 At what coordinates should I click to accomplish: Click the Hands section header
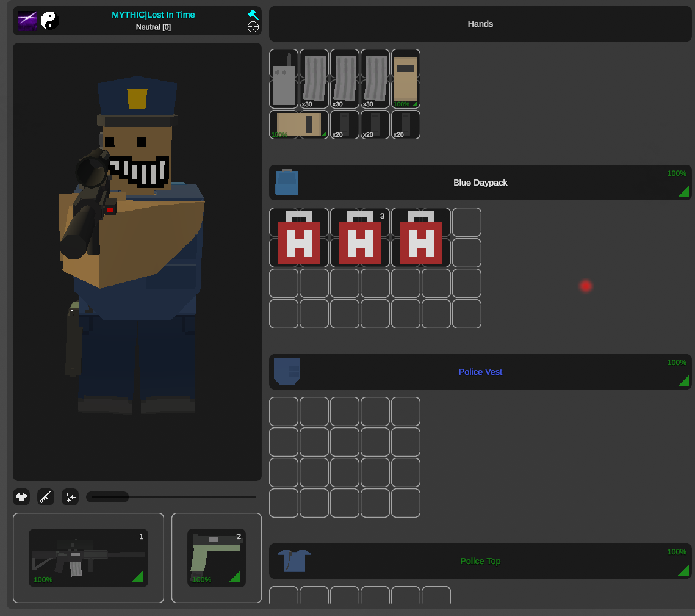click(x=480, y=24)
